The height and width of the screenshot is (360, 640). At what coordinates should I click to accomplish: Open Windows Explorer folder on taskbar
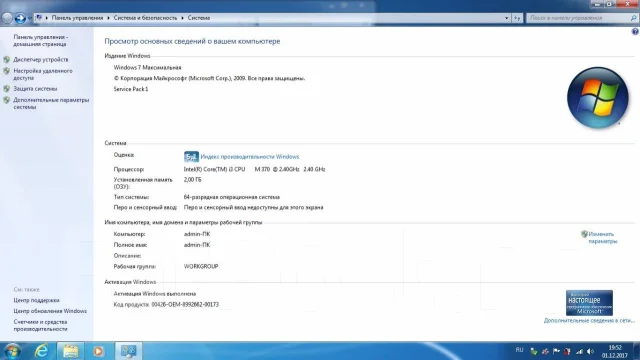[70, 351]
